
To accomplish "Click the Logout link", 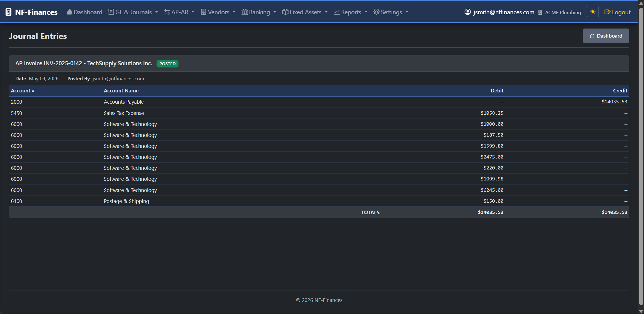I will coord(617,12).
